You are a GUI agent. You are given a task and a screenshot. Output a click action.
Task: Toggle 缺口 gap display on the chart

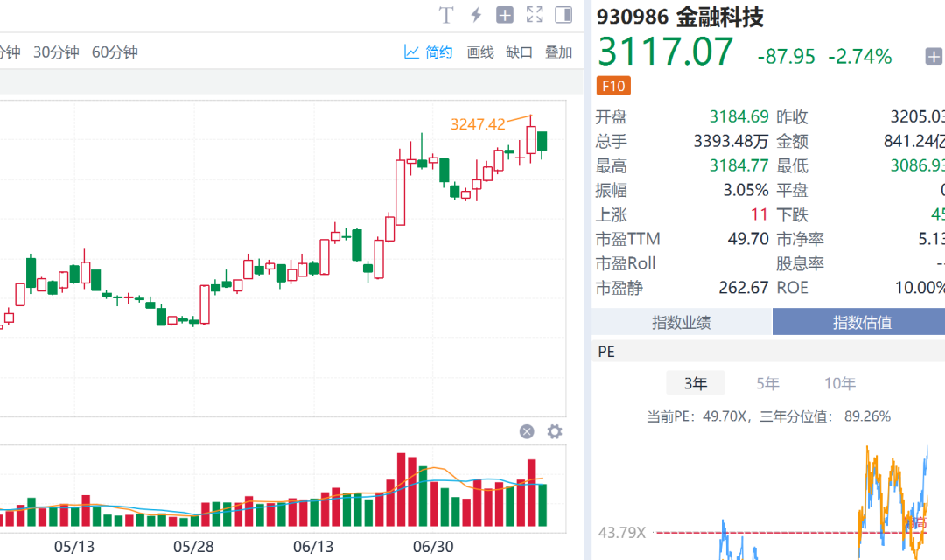click(520, 52)
